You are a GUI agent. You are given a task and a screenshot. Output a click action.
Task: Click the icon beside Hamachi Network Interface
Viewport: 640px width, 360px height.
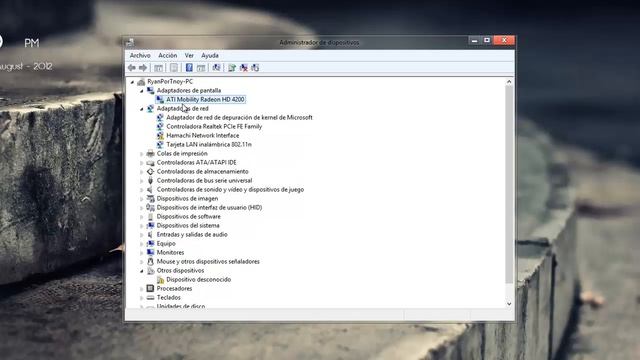coord(160,136)
